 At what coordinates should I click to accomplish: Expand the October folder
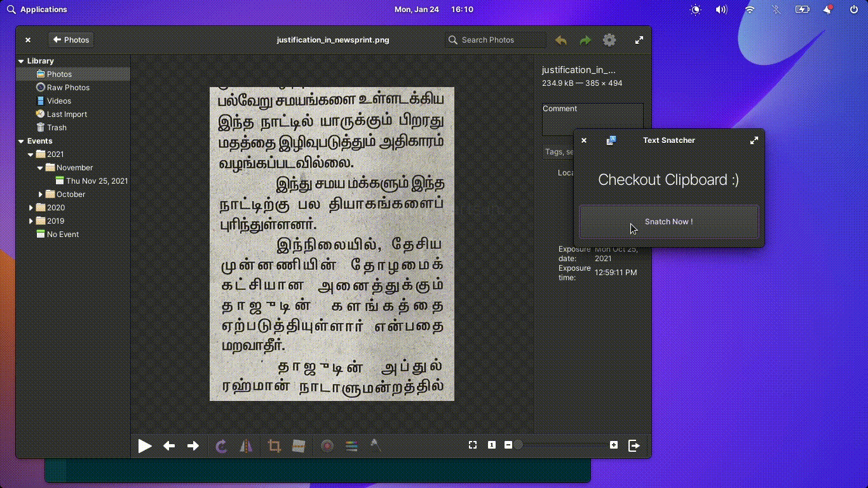click(x=41, y=194)
